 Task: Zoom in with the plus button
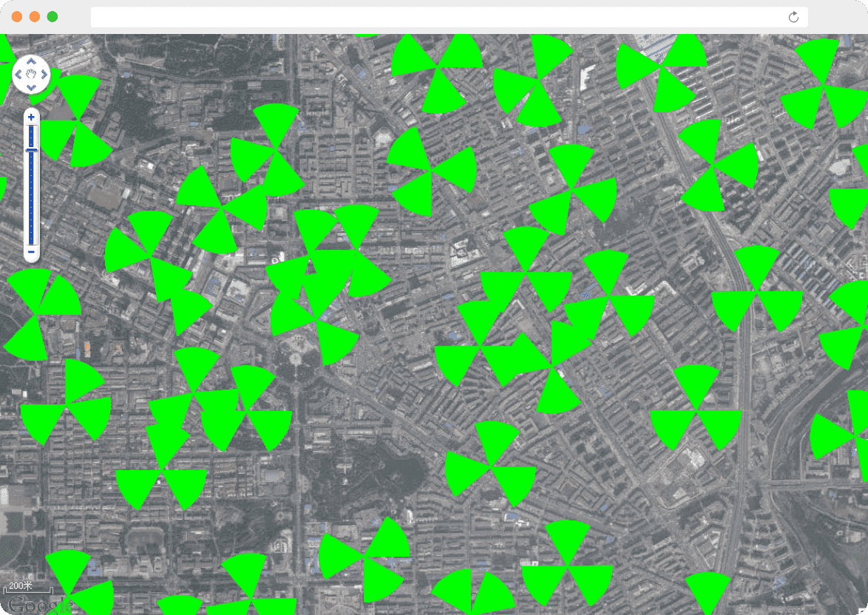[x=31, y=117]
